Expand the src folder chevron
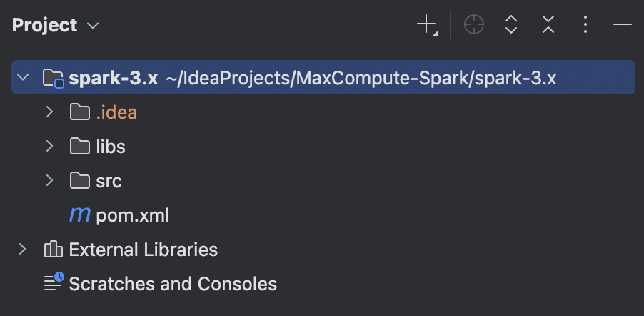644x316 pixels. (x=49, y=181)
